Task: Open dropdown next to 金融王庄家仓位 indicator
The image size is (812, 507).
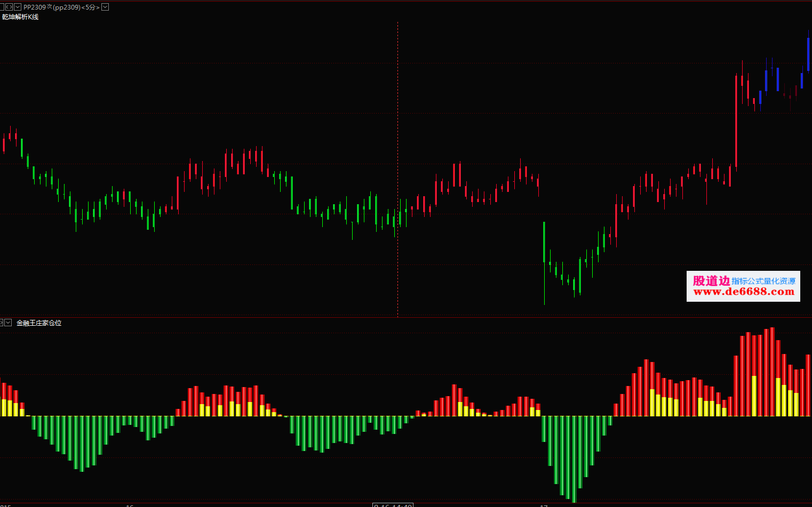Action: point(8,323)
